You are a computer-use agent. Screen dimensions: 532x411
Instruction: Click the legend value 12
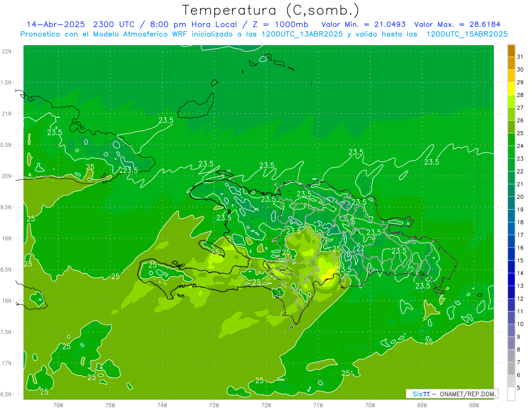pyautogui.click(x=520, y=299)
